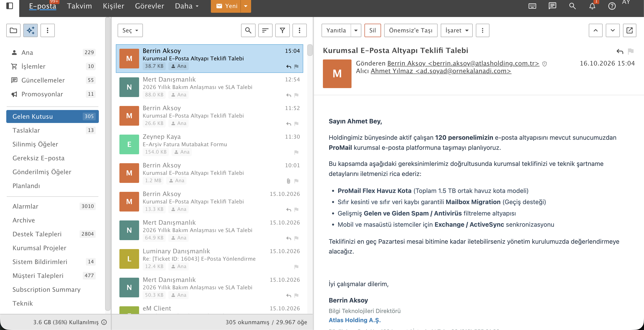
Task: Go to the previous message arrow
Action: (x=595, y=30)
